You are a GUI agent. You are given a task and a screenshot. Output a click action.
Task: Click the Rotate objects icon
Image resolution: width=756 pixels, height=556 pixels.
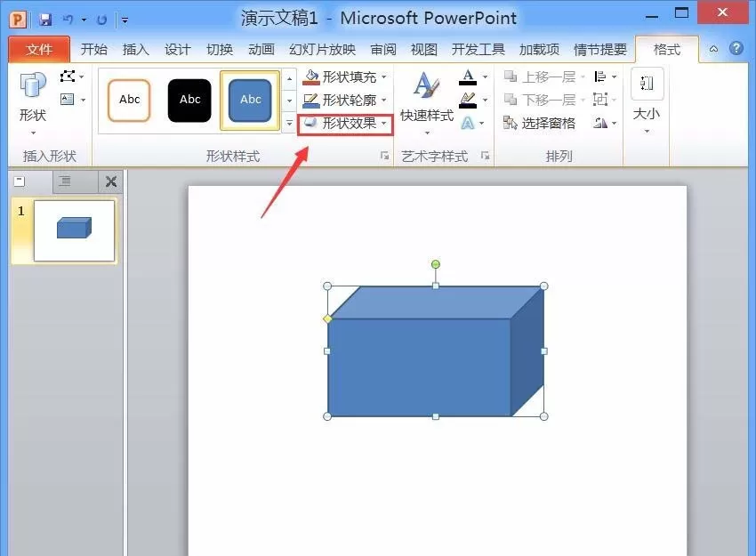pos(600,123)
